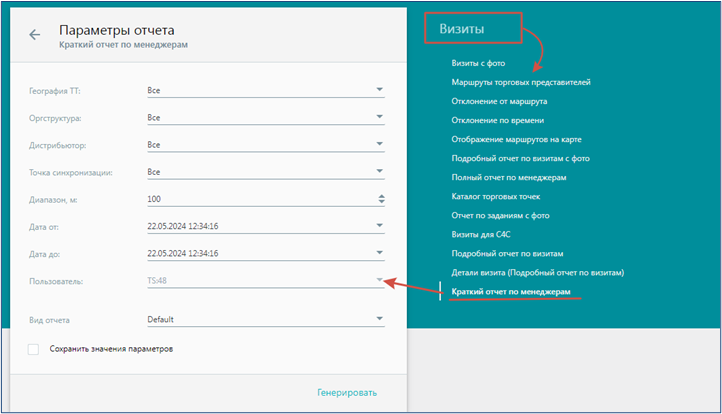Enable Сохранить значения параметров checkbox
The height and width of the screenshot is (414, 722).
pyautogui.click(x=33, y=349)
